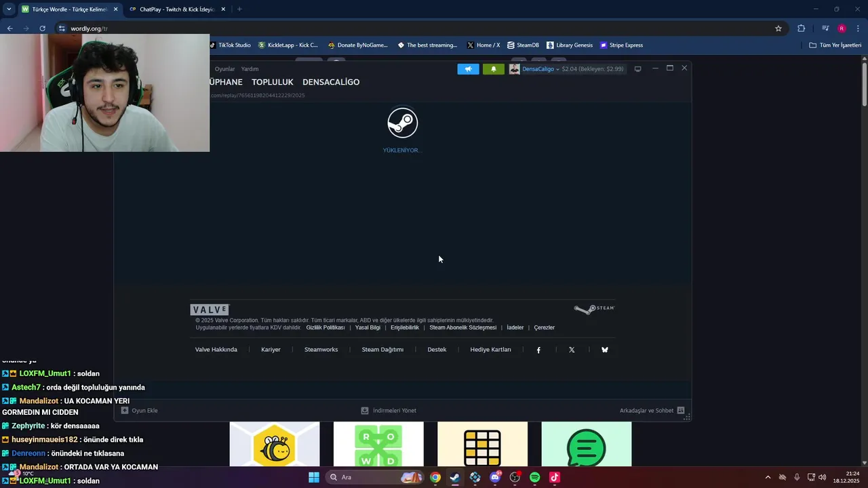Open Steam from taskbar
Screen dimensions: 868x488
click(455, 477)
